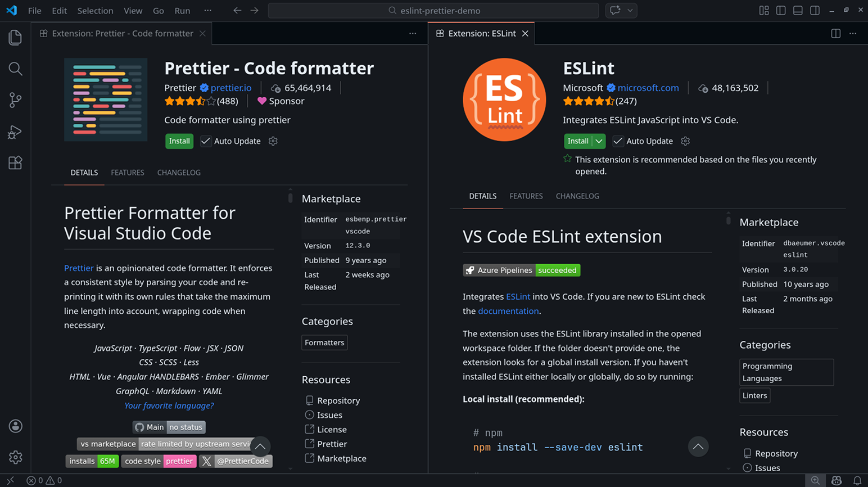This screenshot has width=868, height=487.
Task: Toggle Auto Update checkbox for Prettier
Action: coord(206,141)
